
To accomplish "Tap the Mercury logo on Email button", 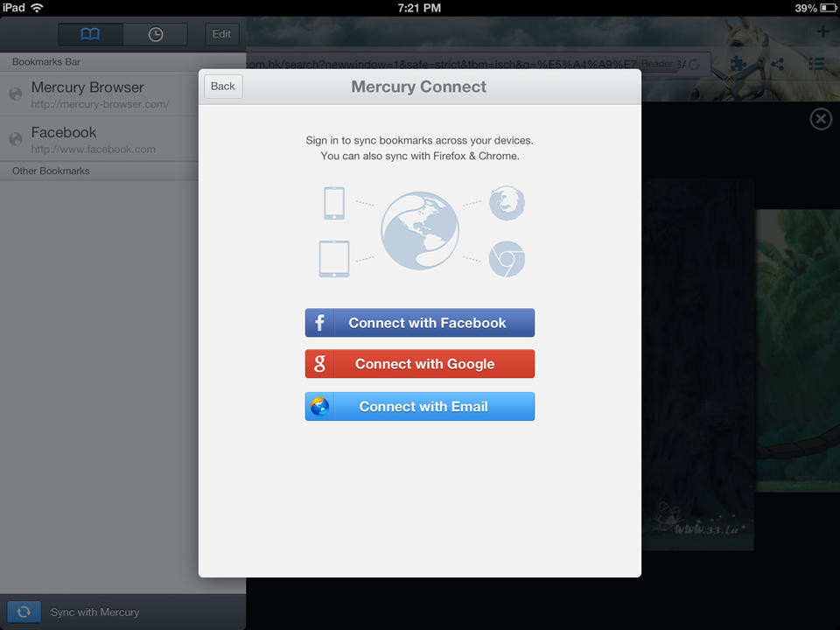I will pos(320,406).
